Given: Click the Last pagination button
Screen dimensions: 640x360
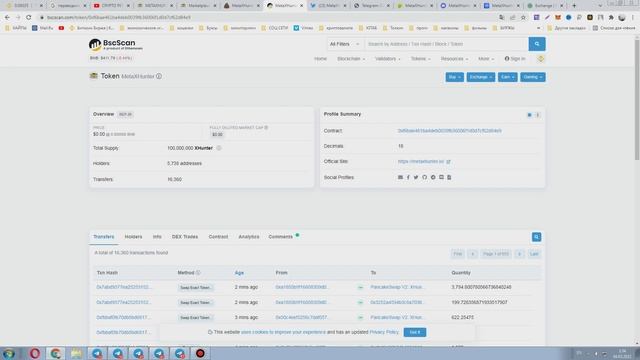Looking at the screenshot, I should coord(534,254).
